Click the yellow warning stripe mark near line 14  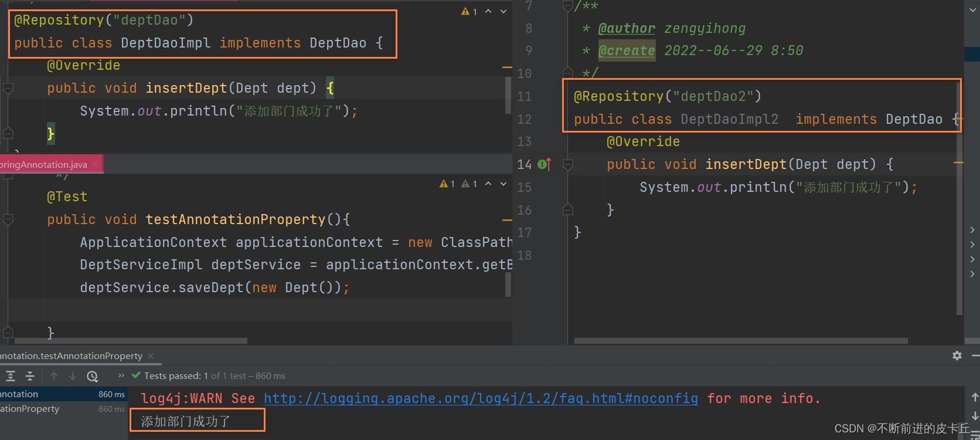click(x=959, y=163)
